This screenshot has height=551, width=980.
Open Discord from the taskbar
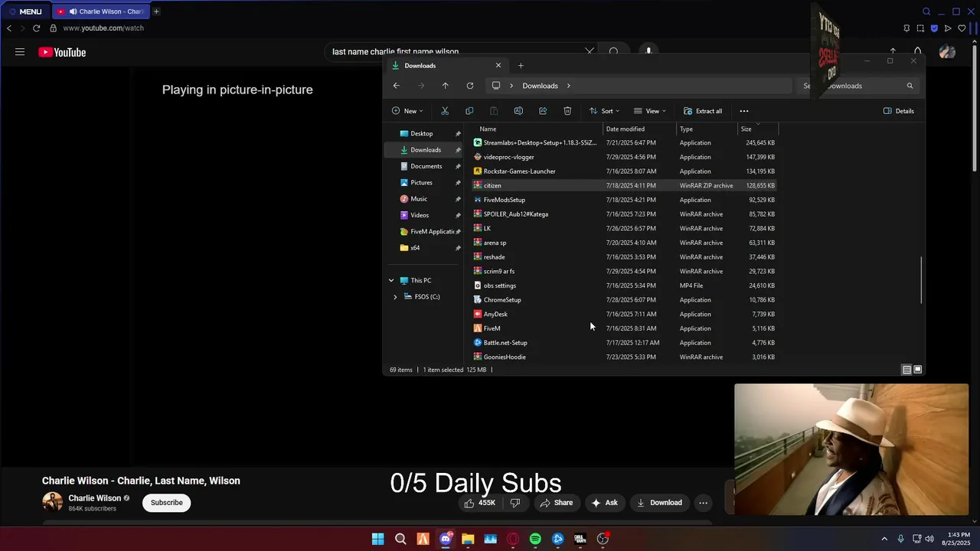(x=446, y=539)
